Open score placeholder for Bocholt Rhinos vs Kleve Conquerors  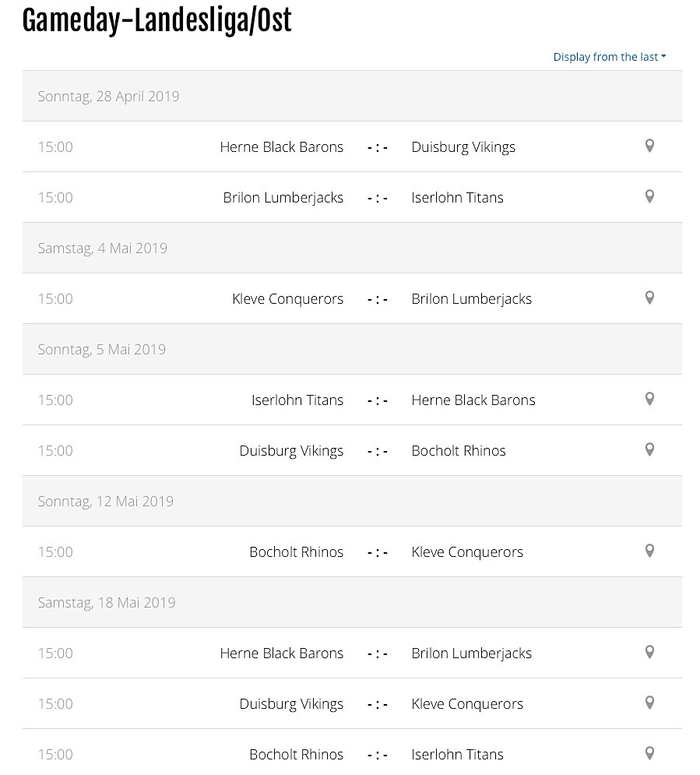378,552
